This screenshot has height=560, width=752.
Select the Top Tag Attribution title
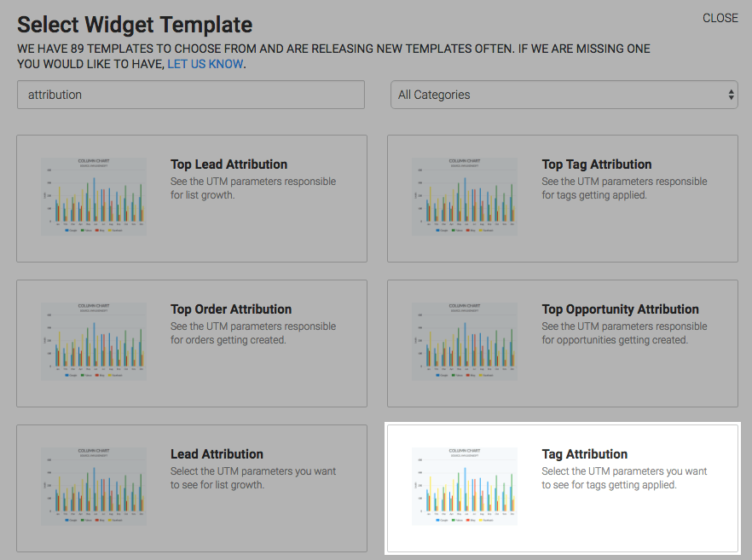tap(597, 165)
